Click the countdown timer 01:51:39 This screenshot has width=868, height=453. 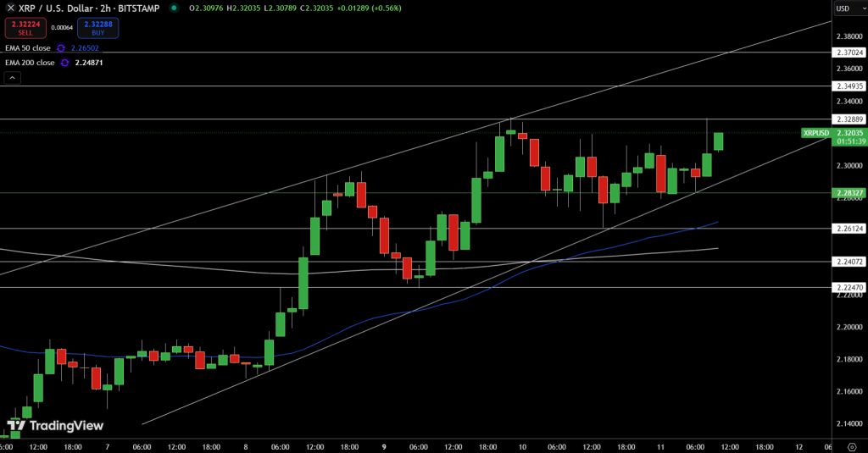pos(851,141)
